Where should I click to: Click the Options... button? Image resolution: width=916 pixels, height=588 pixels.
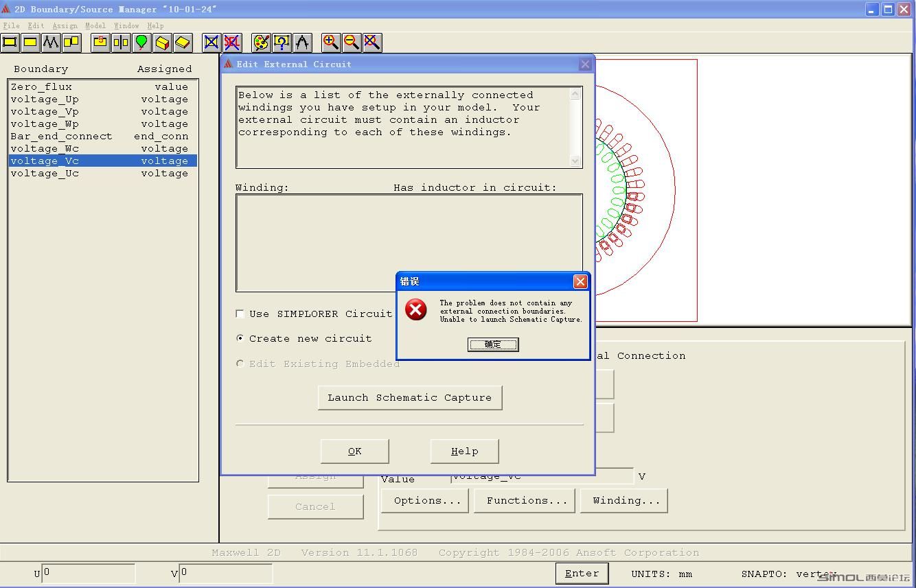click(425, 500)
